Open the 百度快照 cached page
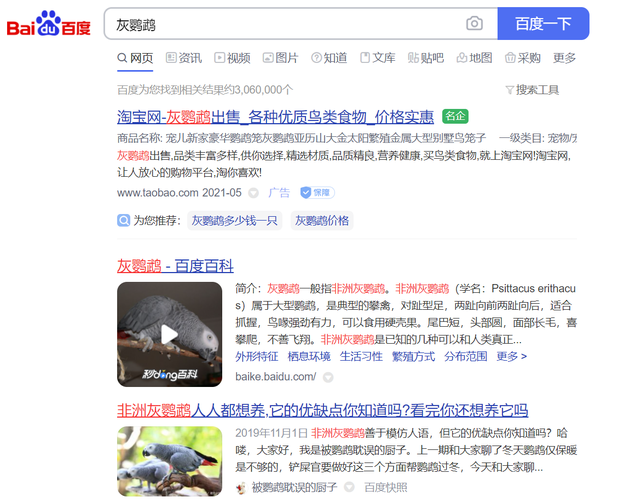This screenshot has width=630, height=503. tap(386, 488)
